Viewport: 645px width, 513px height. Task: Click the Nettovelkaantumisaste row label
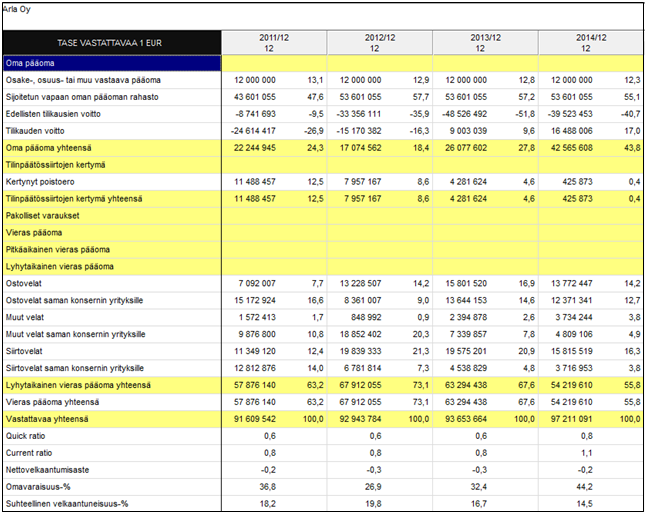coord(47,470)
